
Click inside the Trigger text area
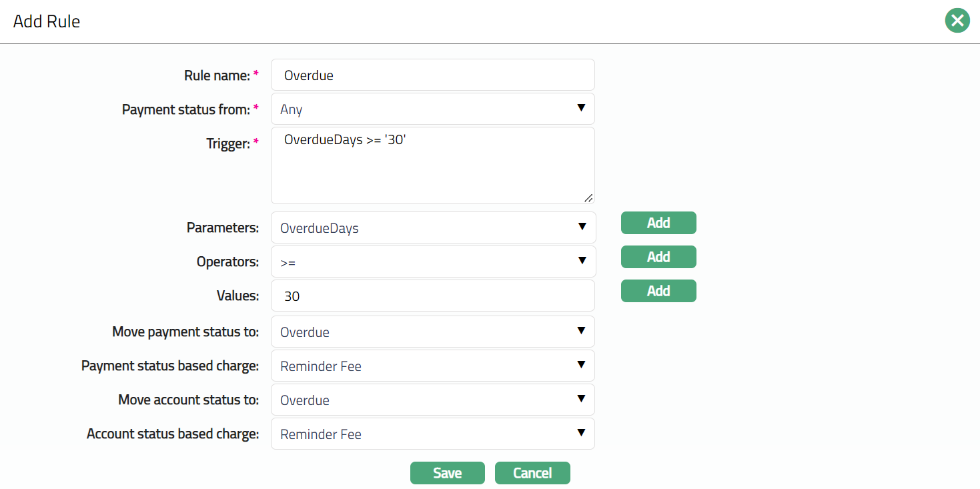point(432,165)
